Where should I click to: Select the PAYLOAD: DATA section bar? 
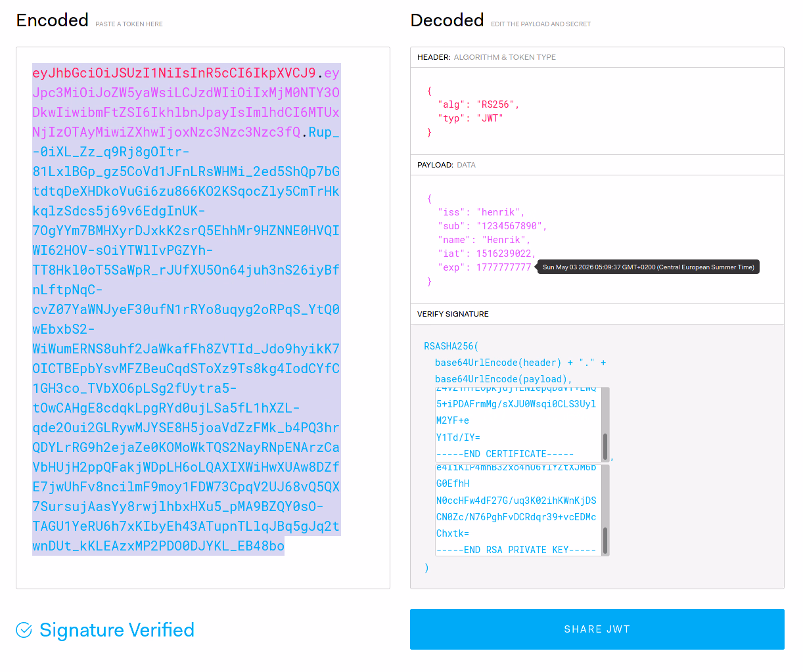coord(597,165)
